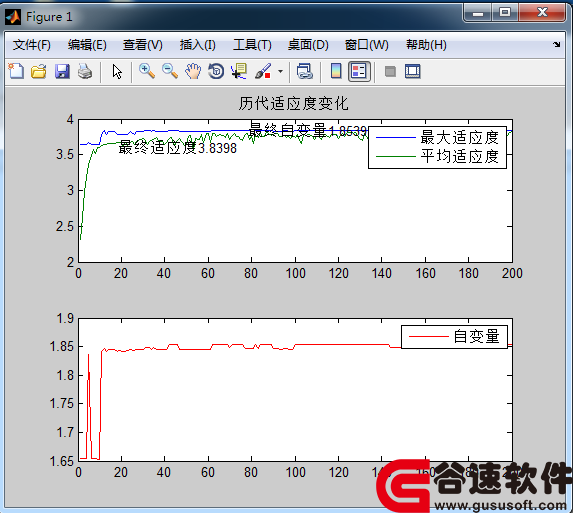Select the Edit Plot arrow tool
573x513 pixels.
coord(117,71)
